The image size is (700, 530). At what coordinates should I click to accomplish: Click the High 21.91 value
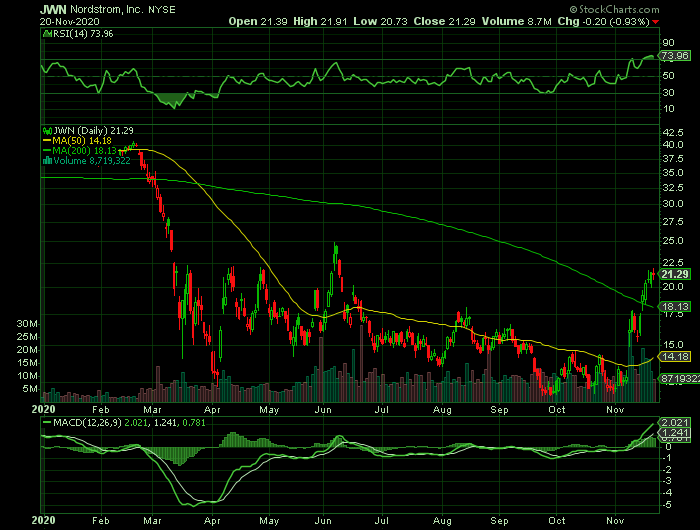[320, 21]
